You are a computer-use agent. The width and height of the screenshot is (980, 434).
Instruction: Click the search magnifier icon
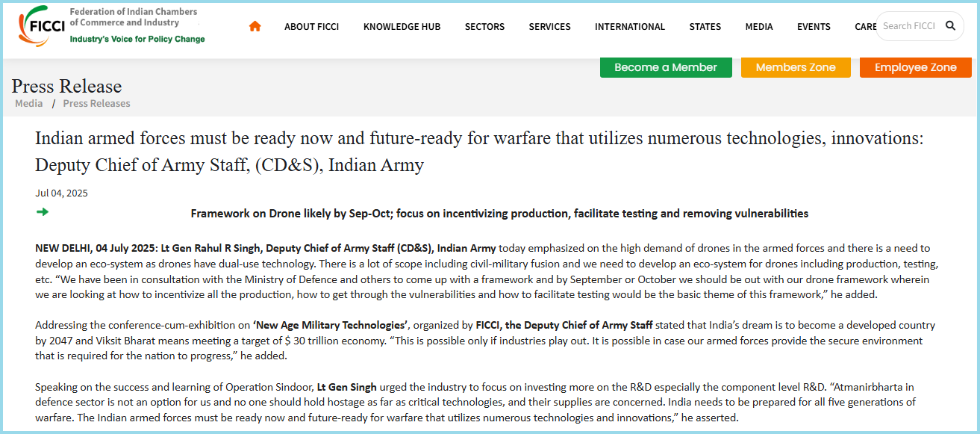point(950,26)
